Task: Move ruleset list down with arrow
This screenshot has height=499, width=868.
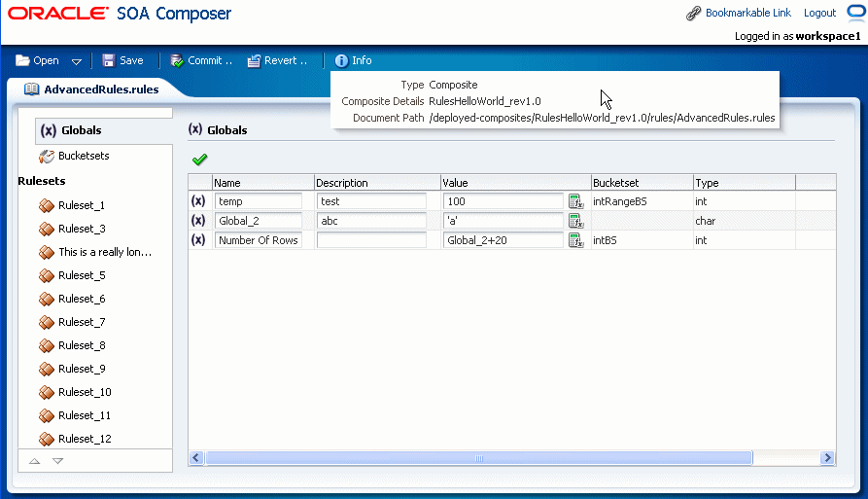Action: [57, 461]
